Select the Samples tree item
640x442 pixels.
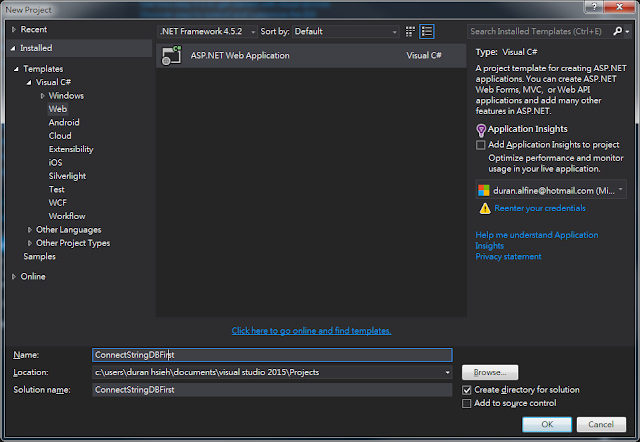[x=40, y=257]
